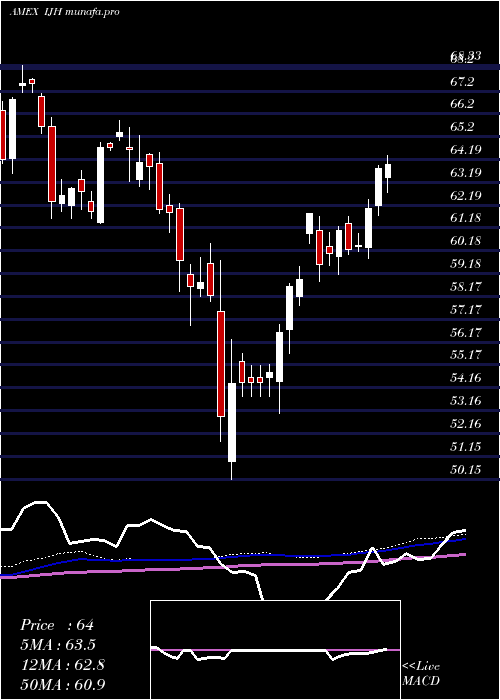Select the 66.2 price axis label
500x700 pixels.
point(462,104)
